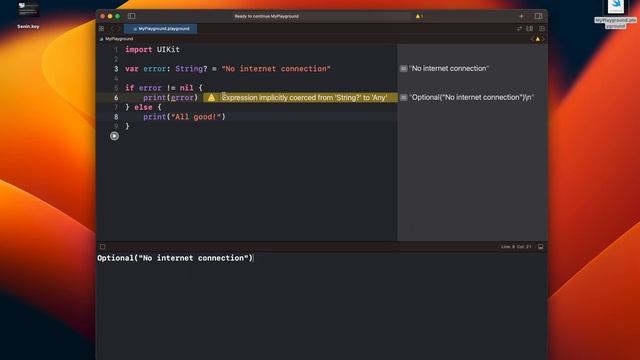
Task: Open the MyPlayground breadcrumb item
Action: (116, 39)
